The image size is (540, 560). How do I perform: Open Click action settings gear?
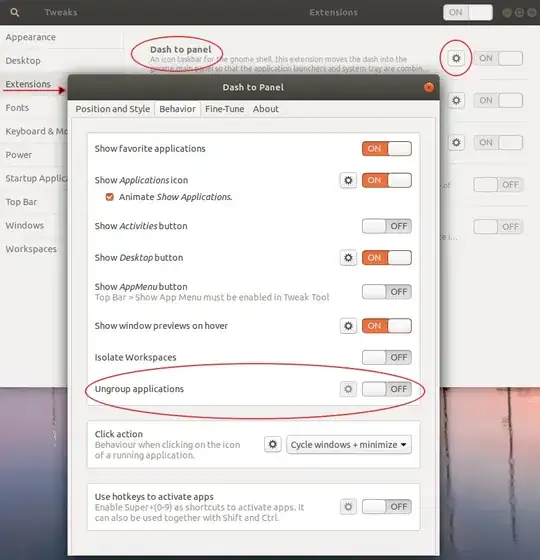point(273,444)
